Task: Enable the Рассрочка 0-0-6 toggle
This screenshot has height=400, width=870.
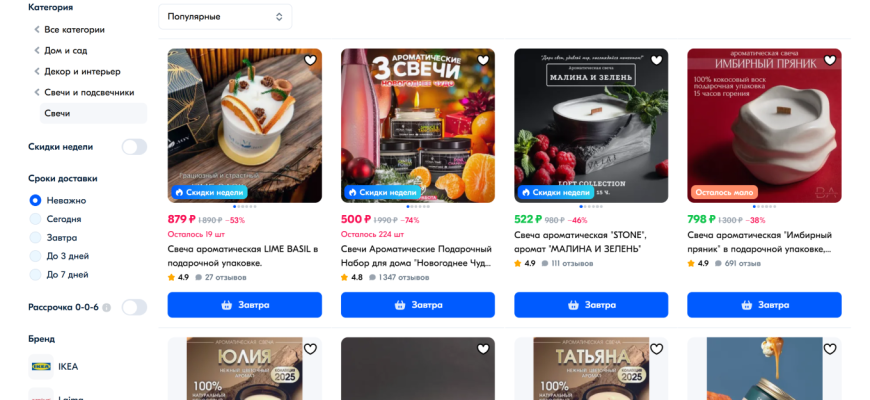Action: [x=134, y=307]
